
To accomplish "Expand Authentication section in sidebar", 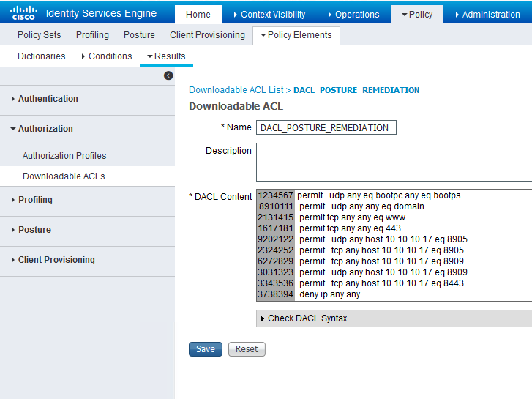I will 45,99.
